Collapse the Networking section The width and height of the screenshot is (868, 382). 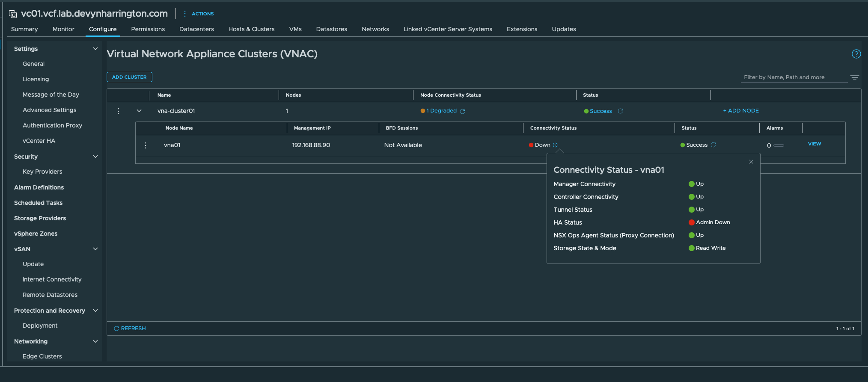(x=95, y=341)
